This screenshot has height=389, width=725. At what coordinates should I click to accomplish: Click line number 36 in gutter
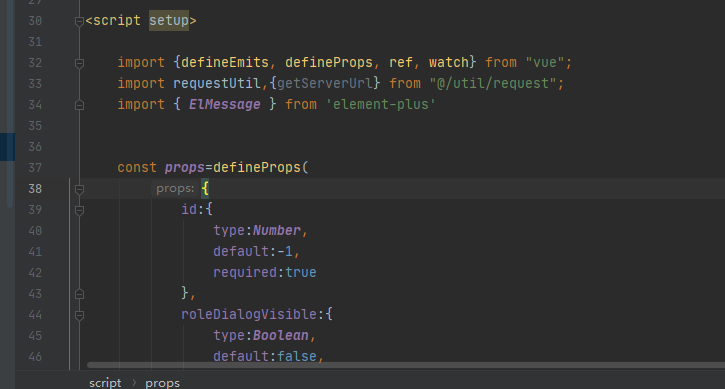(x=35, y=147)
